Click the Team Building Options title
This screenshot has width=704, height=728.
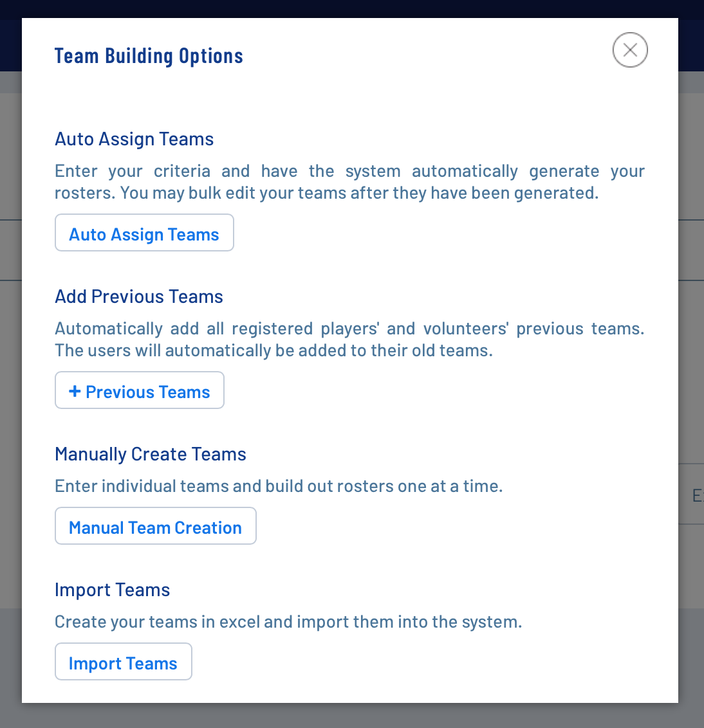coord(149,56)
